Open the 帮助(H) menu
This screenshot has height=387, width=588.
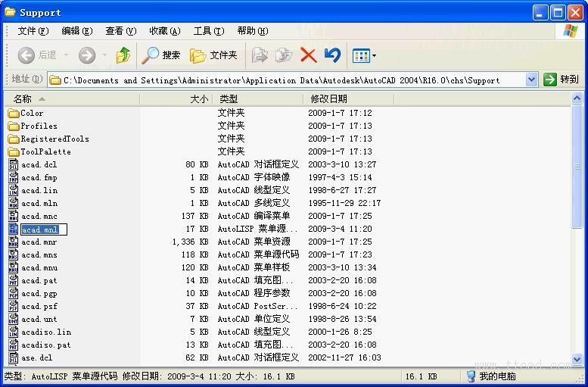click(x=252, y=31)
